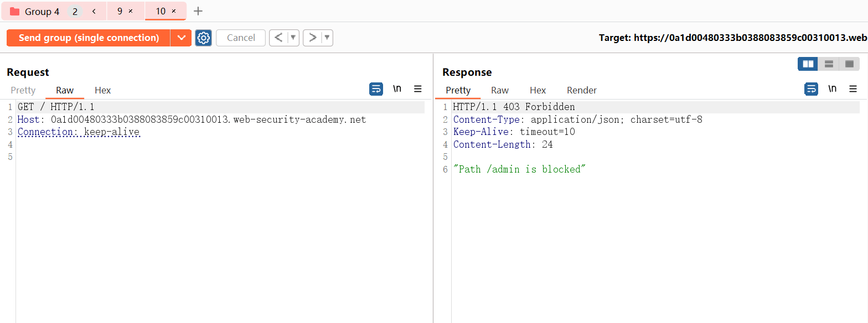
Task: Switch to combined tabbed layout view
Action: 850,64
